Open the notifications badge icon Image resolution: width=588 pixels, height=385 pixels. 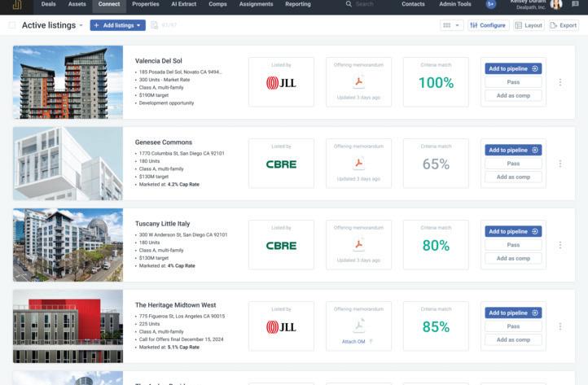pyautogui.click(x=490, y=4)
